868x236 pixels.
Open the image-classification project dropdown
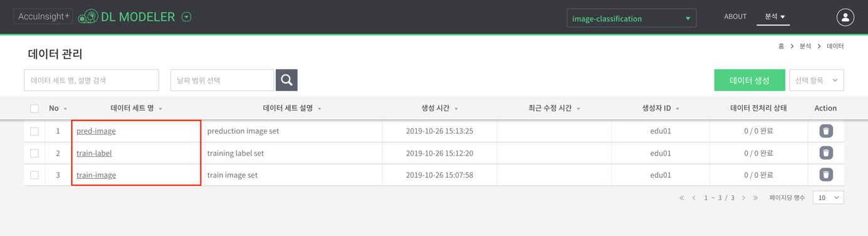[631, 18]
